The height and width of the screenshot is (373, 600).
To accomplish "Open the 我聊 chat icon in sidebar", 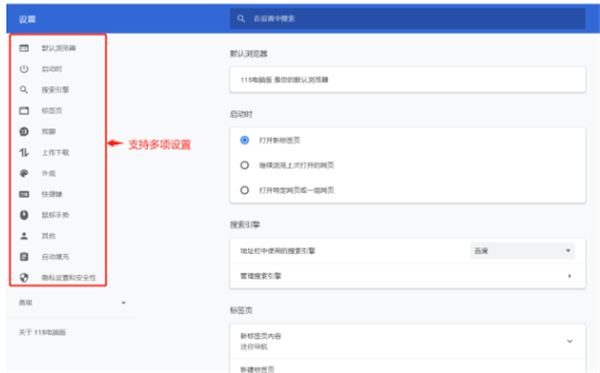I will point(24,132).
